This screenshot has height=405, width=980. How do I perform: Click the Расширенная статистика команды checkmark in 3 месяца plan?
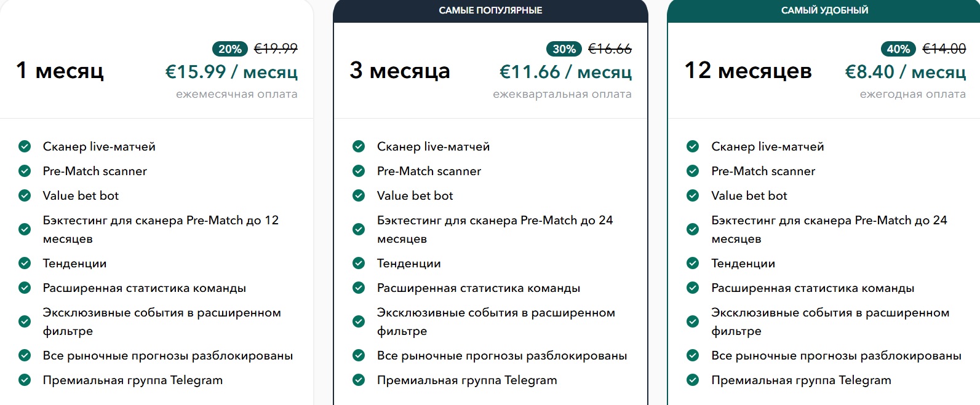pyautogui.click(x=359, y=287)
